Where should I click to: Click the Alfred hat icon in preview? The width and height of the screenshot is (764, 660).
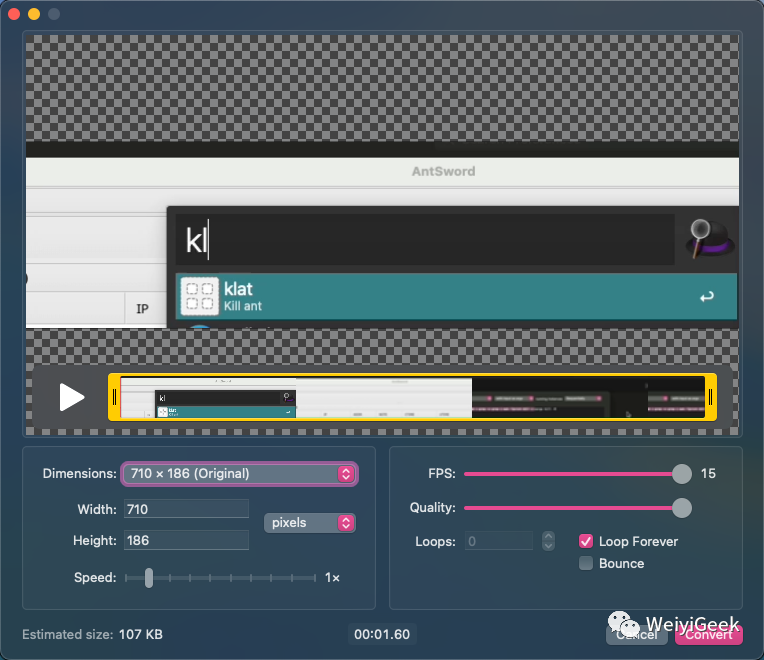(709, 238)
